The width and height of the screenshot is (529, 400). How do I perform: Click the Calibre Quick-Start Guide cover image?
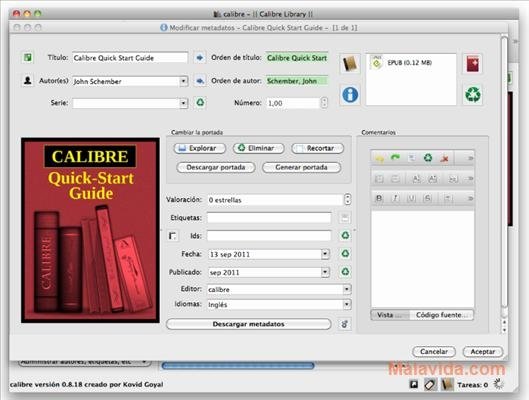[x=90, y=230]
